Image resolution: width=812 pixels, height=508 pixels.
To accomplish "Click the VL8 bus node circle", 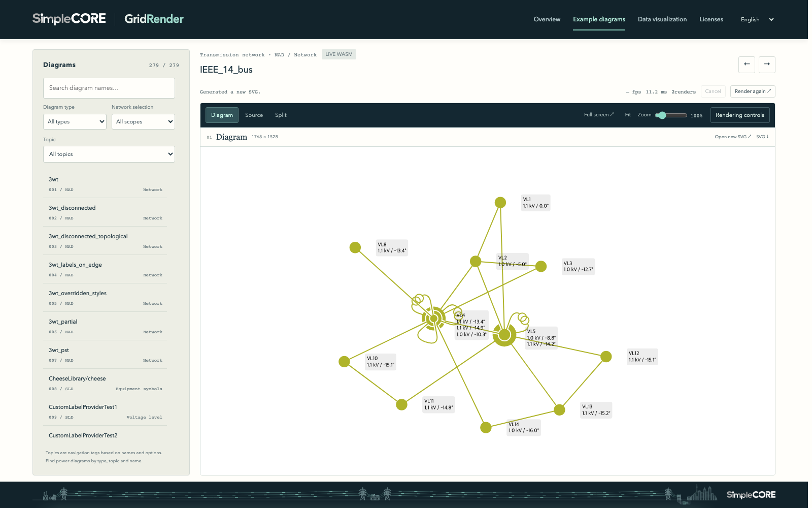I will [x=355, y=247].
